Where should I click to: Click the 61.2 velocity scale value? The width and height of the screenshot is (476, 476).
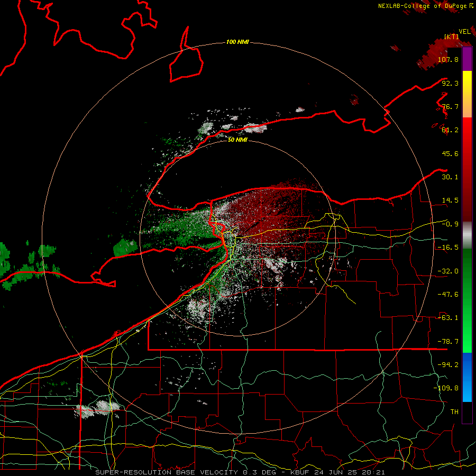[450, 130]
